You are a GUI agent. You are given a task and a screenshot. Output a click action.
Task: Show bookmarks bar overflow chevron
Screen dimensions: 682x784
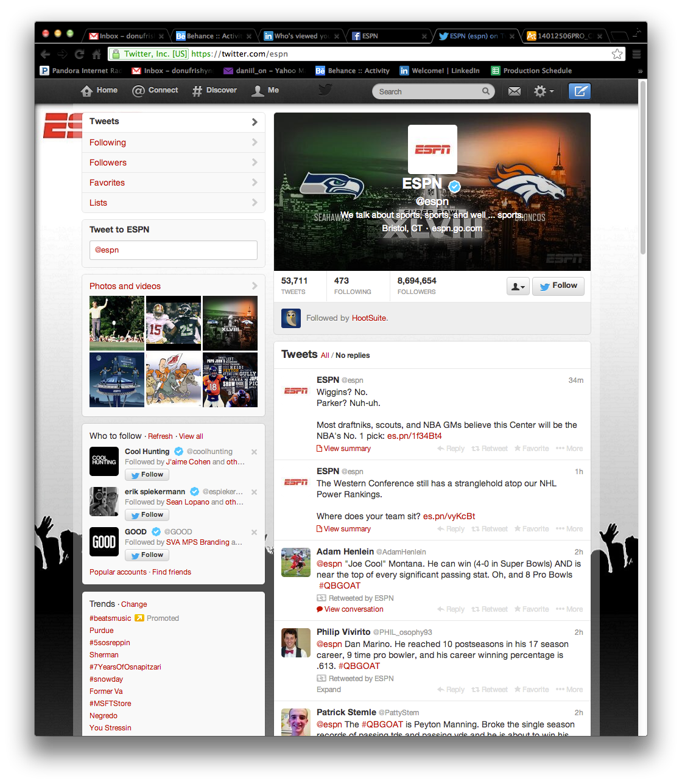[640, 71]
